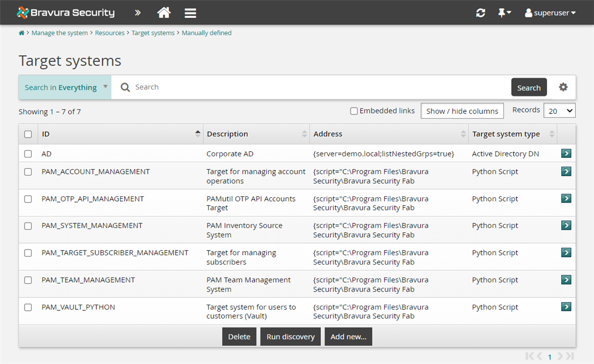
Task: Open the hamburger navigation menu
Action: [190, 12]
